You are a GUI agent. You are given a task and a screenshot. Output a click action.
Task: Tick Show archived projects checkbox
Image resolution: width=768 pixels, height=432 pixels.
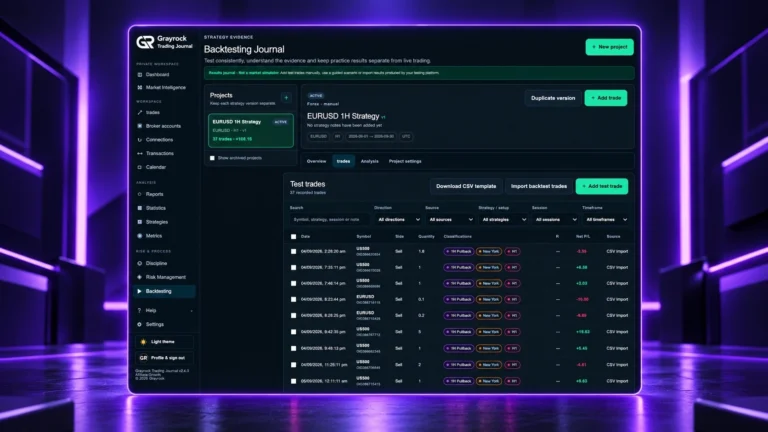tap(212, 158)
